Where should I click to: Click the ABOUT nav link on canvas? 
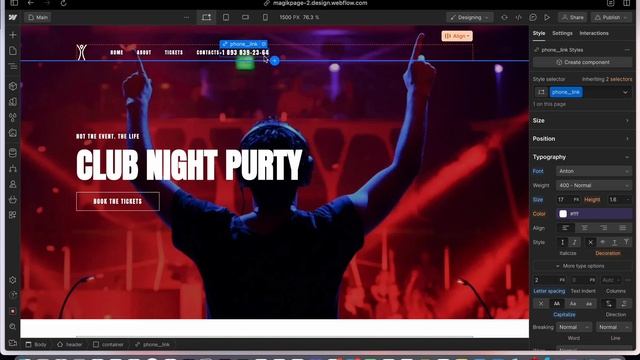click(144, 52)
